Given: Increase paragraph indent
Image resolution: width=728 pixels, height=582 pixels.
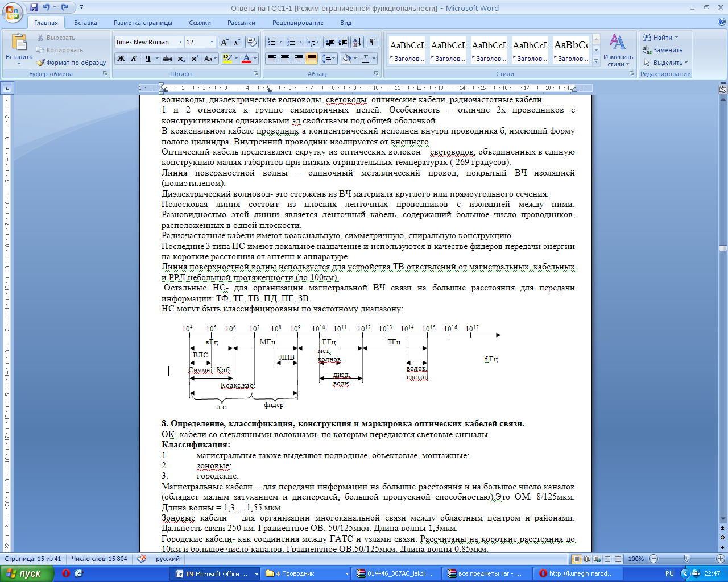Looking at the screenshot, I should pos(342,42).
